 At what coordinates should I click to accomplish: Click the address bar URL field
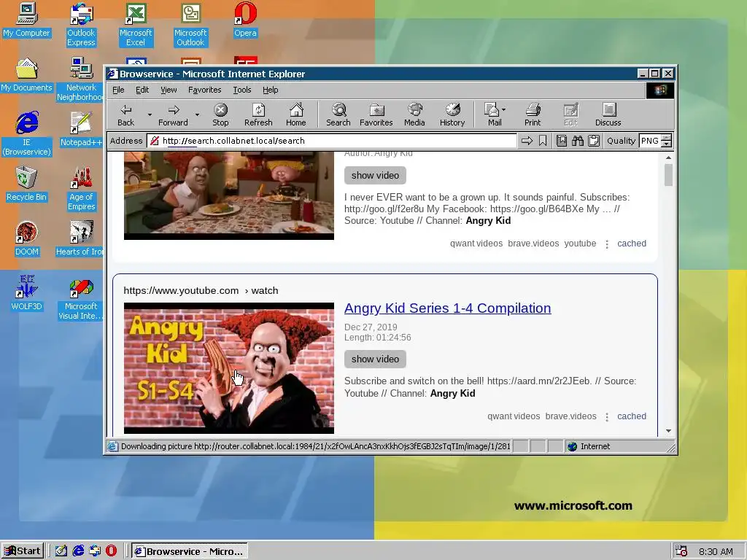[332, 141]
